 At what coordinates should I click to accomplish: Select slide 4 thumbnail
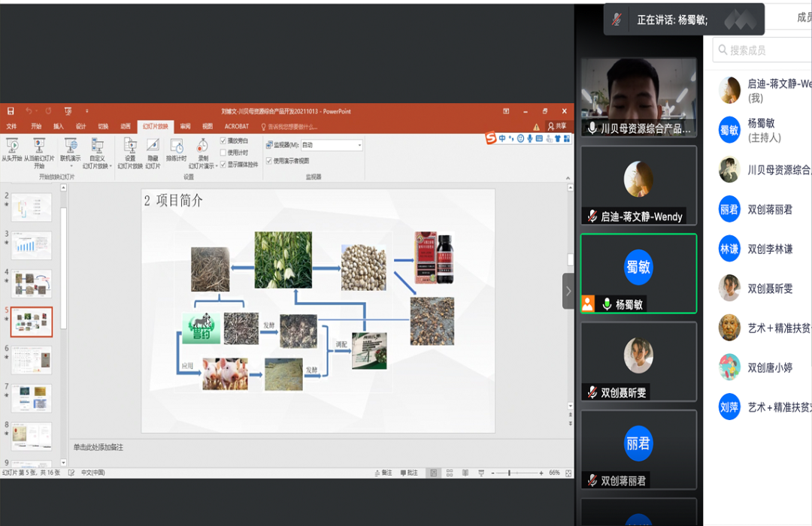tap(32, 283)
